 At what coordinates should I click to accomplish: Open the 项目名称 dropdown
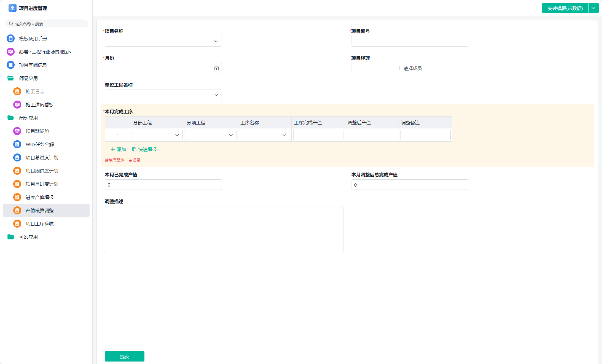coord(163,41)
